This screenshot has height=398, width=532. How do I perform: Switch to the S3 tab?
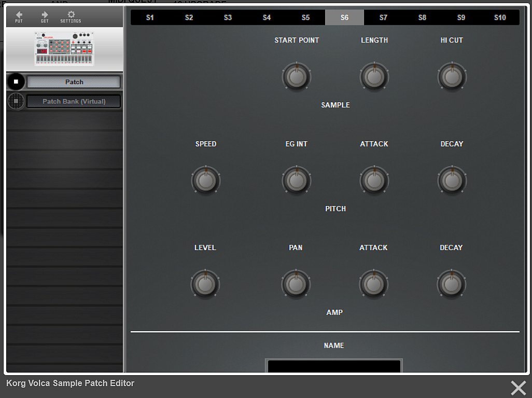(228, 17)
